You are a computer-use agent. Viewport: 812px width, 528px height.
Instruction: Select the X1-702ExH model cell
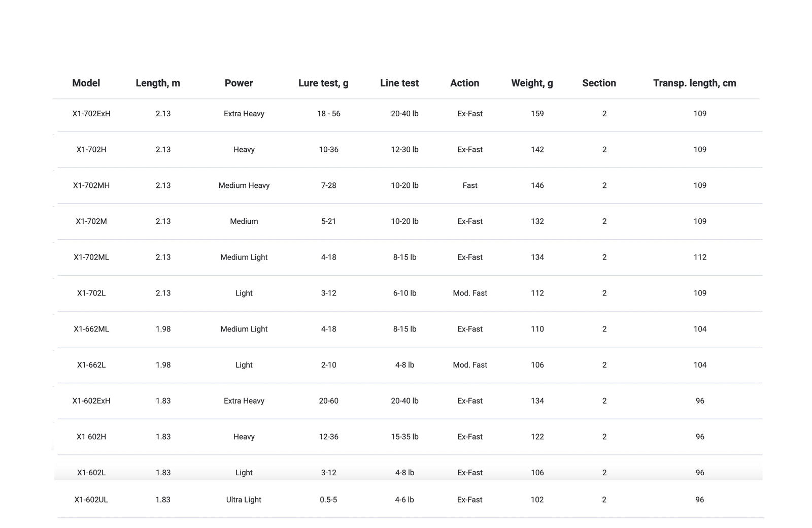click(91, 114)
